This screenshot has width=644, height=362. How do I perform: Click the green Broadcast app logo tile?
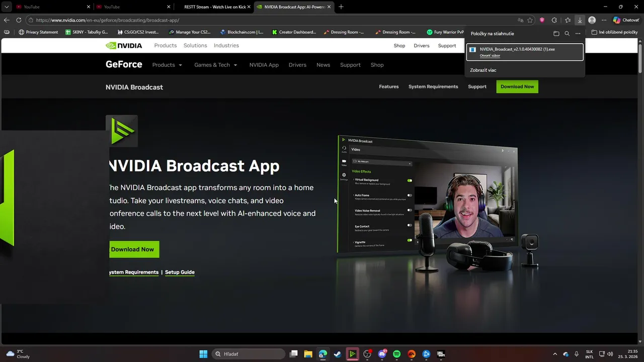121,131
